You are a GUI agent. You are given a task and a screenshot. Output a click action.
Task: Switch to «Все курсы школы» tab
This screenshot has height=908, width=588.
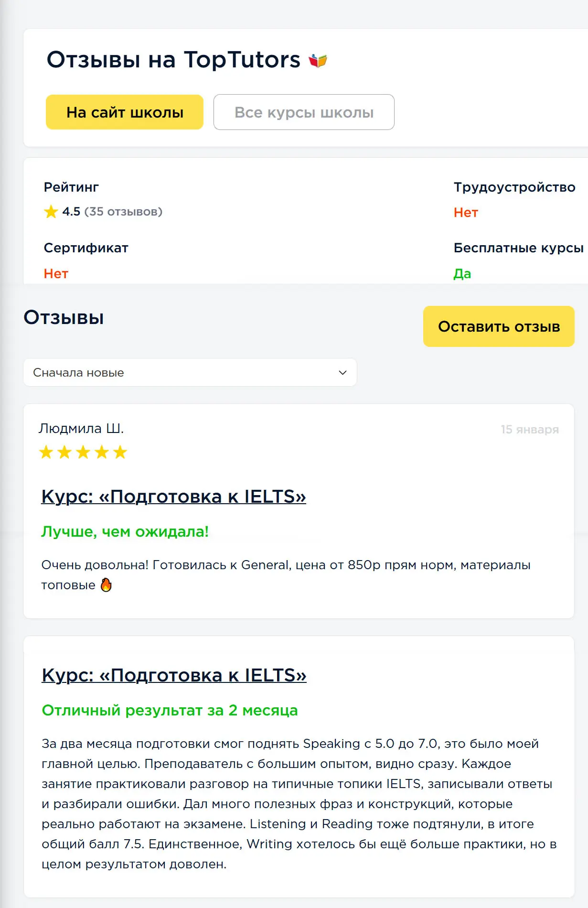click(304, 112)
